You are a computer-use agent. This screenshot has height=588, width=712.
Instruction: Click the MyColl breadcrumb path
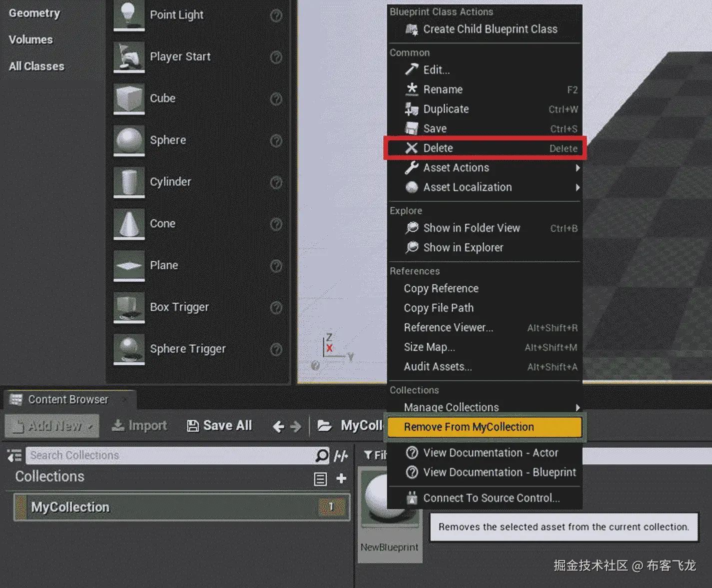[x=362, y=426]
